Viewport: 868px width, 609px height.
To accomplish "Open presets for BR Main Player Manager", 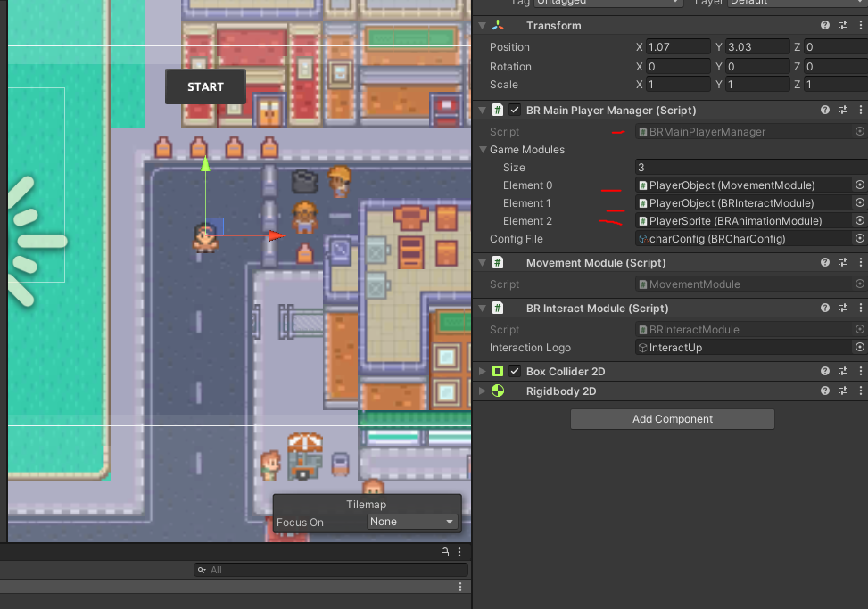I will click(842, 110).
